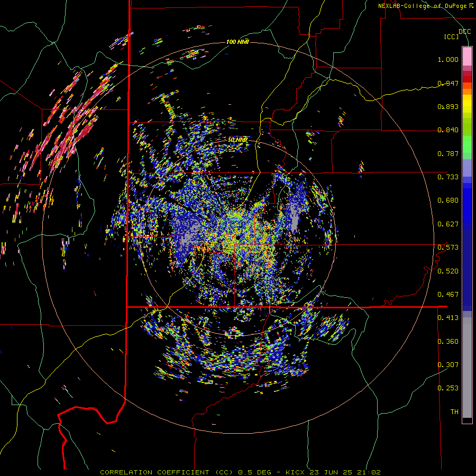476x476 pixels.
Task: Click the [CC] legend heading
Action: pos(452,37)
